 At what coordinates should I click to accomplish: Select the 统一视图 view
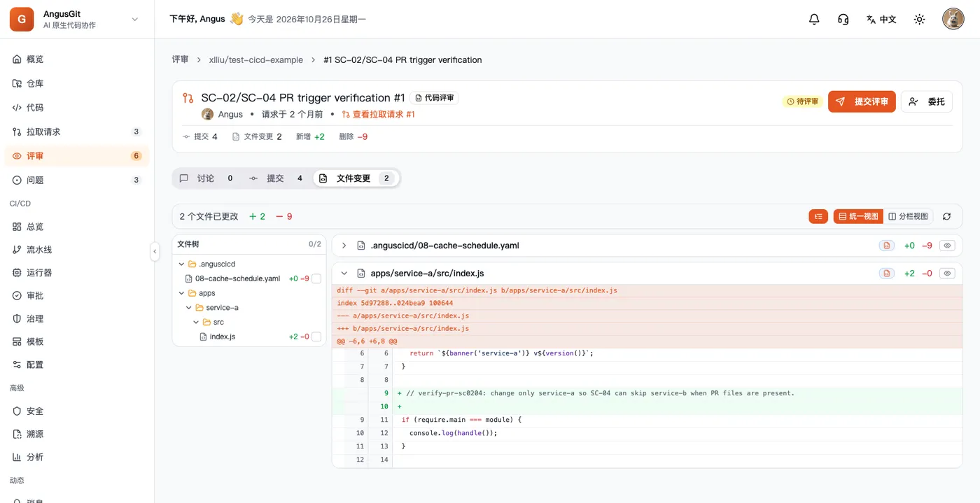point(858,217)
